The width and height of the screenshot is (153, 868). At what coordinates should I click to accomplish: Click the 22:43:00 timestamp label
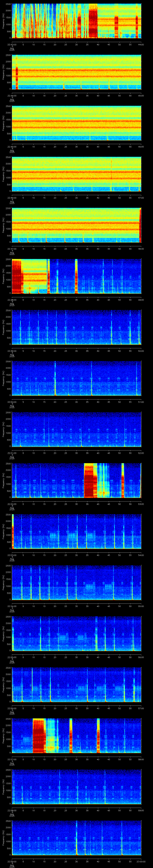[x=12, y=44]
